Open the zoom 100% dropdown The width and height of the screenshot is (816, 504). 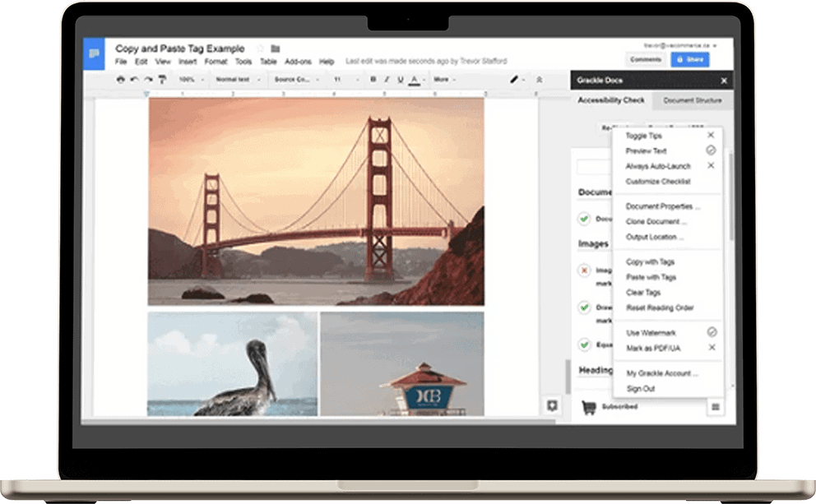191,80
